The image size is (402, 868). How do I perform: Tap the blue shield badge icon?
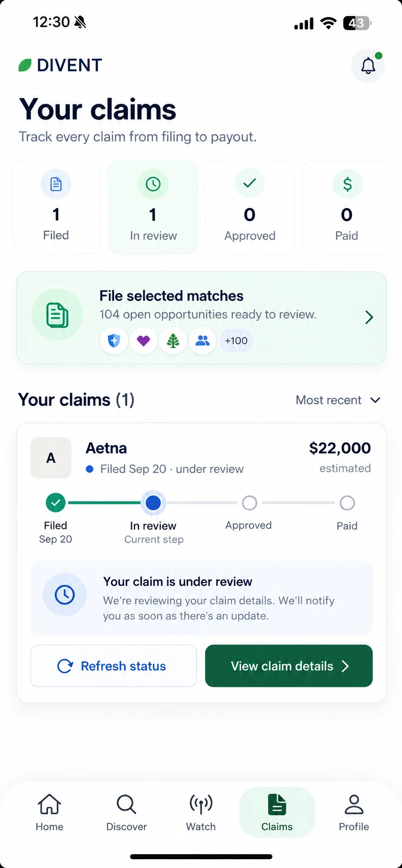tap(114, 340)
